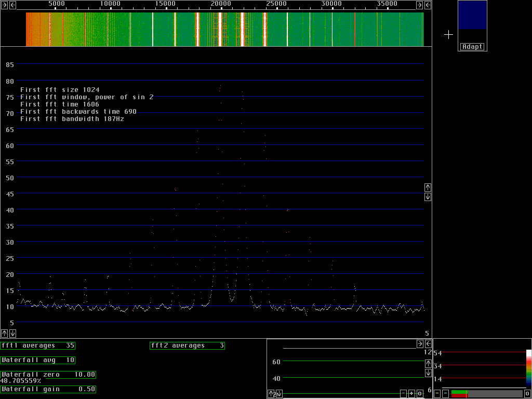The image size is (532, 399).
Task: Click the dark blue box above Adapt
Action: pos(472,15)
